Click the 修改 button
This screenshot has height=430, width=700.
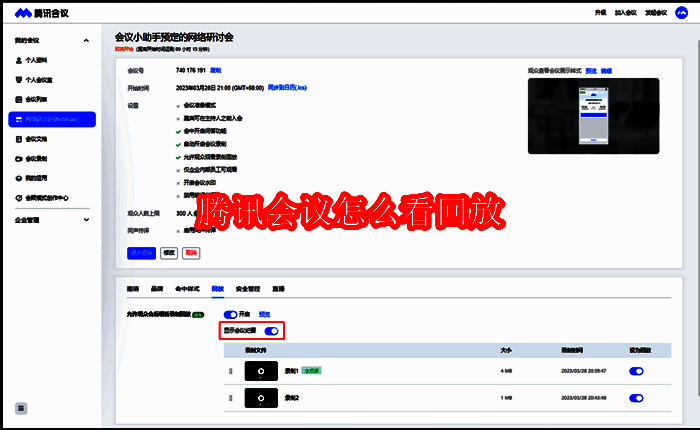coord(169,253)
